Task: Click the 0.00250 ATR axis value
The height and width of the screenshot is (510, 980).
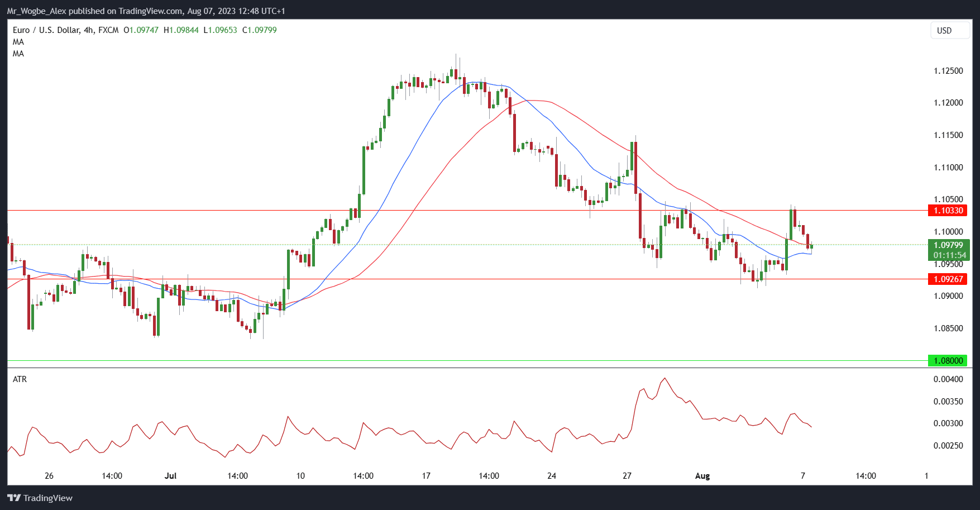Action: (948, 446)
